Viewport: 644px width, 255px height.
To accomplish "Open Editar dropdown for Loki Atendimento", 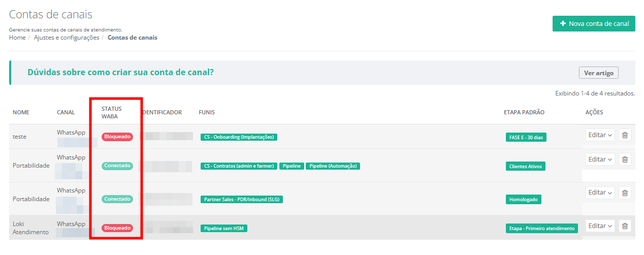I will (x=600, y=226).
